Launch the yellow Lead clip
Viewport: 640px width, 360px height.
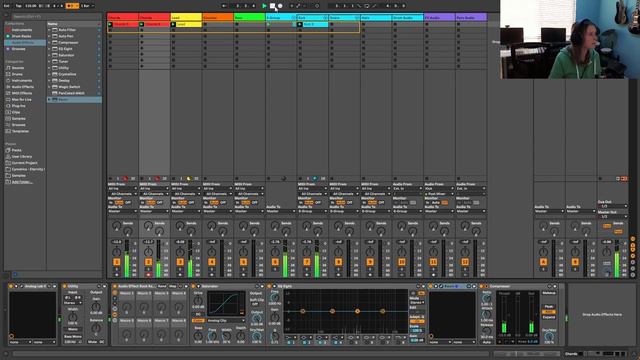173,24
